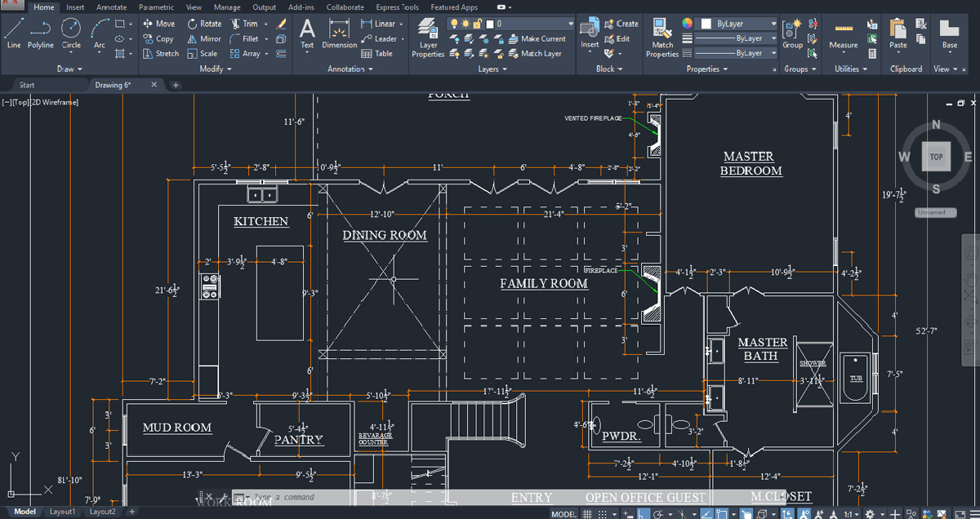Click the Group tool
Screen dimensions: 980x519
(x=792, y=35)
